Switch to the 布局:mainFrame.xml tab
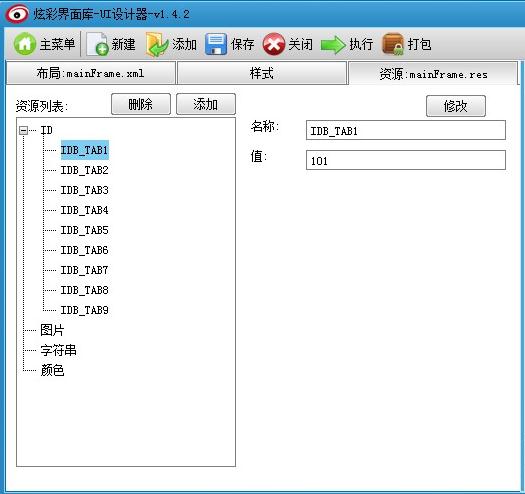The height and width of the screenshot is (494, 525). point(91,73)
